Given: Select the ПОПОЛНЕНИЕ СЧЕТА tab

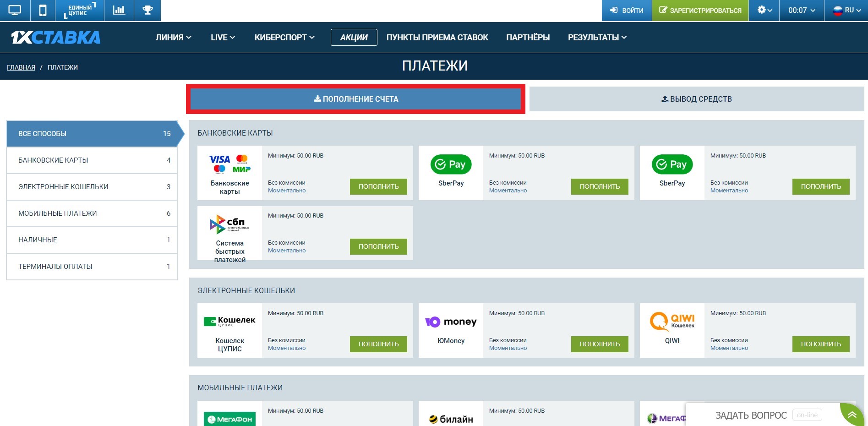Looking at the screenshot, I should [356, 99].
